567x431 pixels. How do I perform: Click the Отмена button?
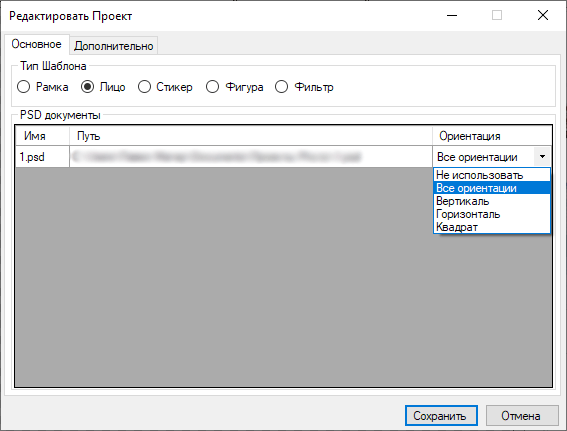pyautogui.click(x=522, y=415)
